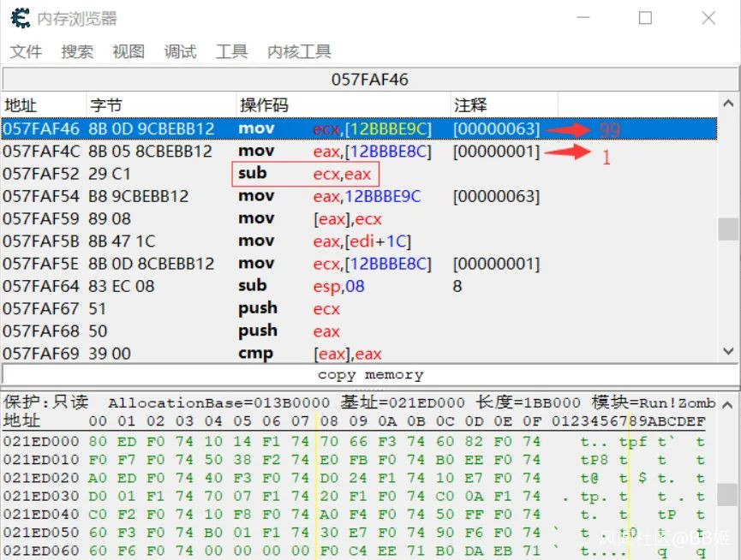The width and height of the screenshot is (741, 560).
Task: Click comment [00000001] on row 057FAF5E
Action: [x=496, y=264]
